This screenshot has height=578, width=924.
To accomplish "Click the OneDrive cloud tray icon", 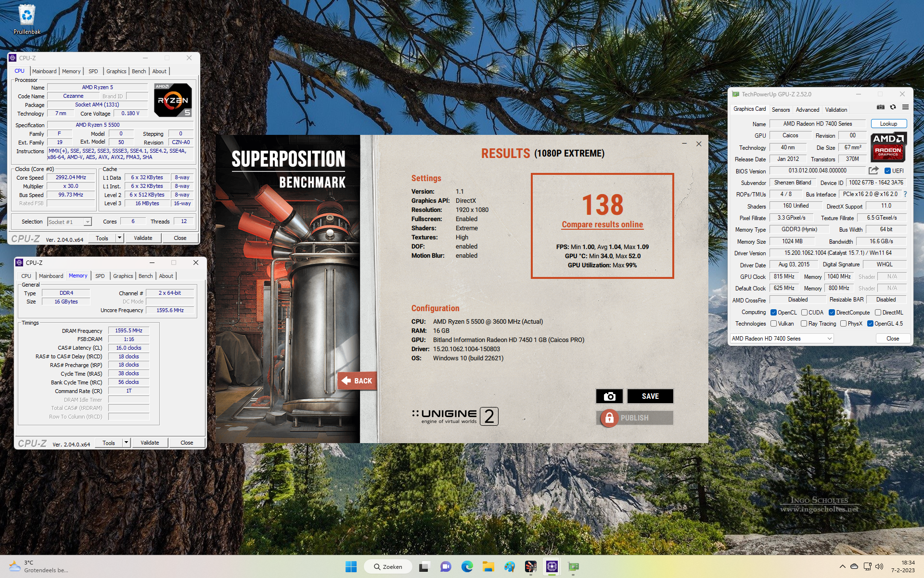I will click(854, 566).
